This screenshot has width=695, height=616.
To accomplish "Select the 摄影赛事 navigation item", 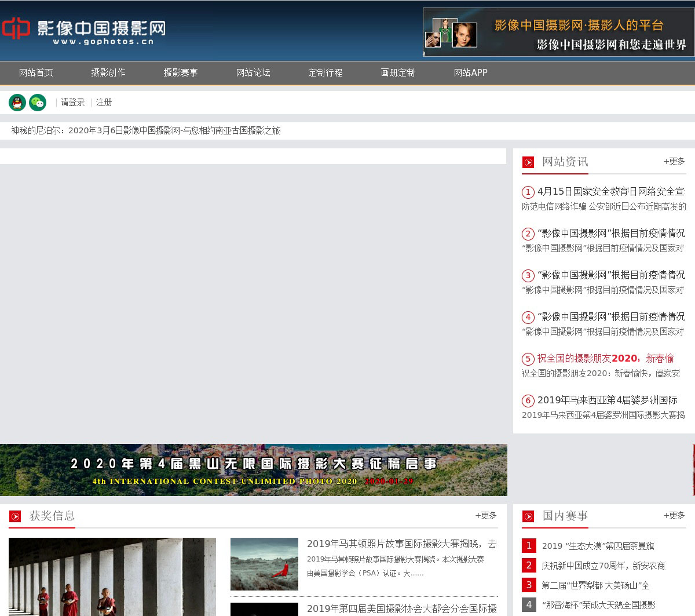I will 181,73.
